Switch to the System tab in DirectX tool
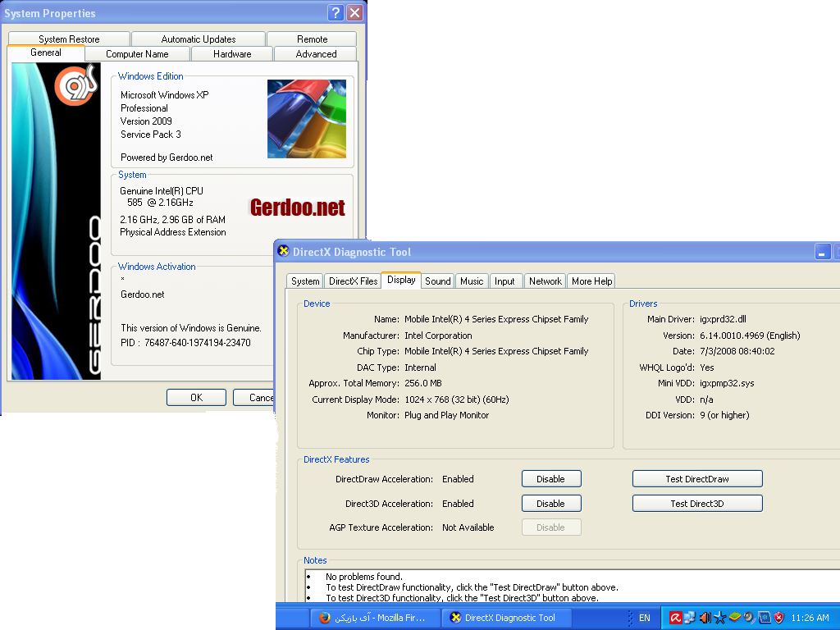The image size is (840, 630). [305, 281]
